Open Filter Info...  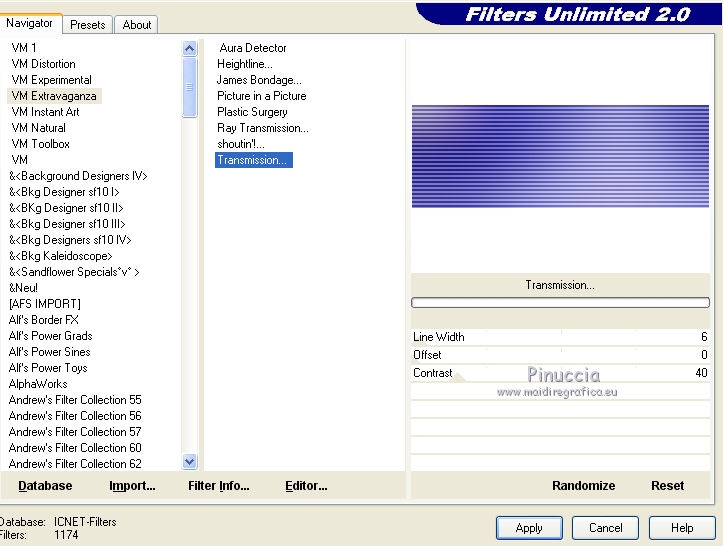219,486
